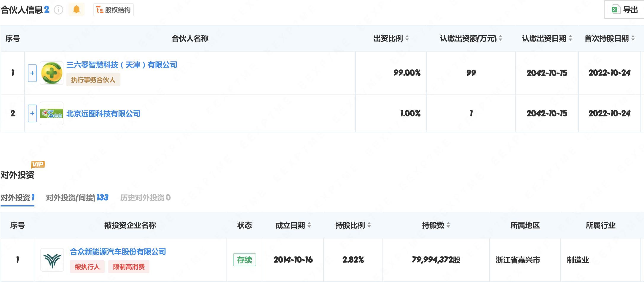The image size is (644, 282).
Task: Switch to 历史对外投资 tab
Action: point(145,198)
